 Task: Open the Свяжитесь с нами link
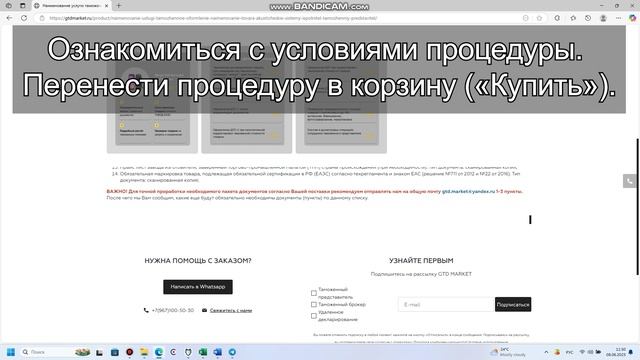pyautogui.click(x=231, y=311)
